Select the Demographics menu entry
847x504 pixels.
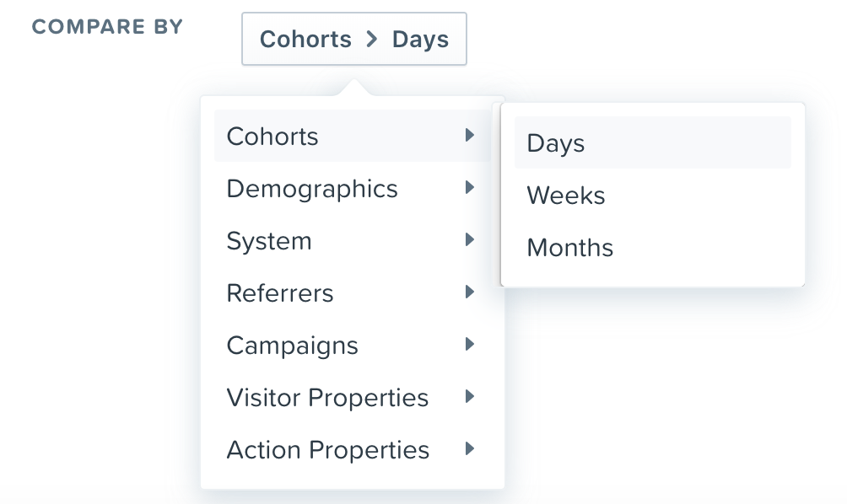312,189
